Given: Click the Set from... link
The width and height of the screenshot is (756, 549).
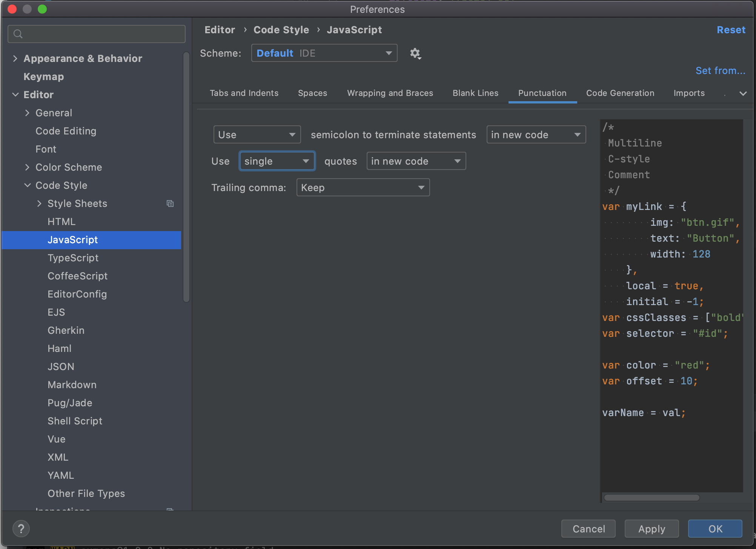Looking at the screenshot, I should [720, 71].
